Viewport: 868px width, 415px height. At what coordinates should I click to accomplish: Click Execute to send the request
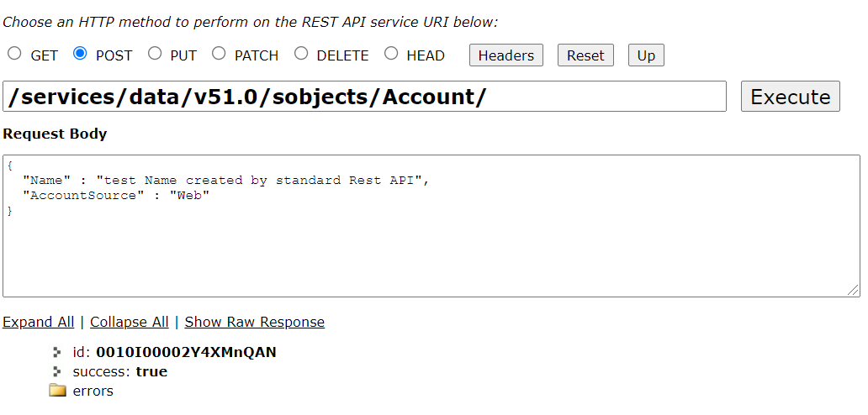click(791, 97)
